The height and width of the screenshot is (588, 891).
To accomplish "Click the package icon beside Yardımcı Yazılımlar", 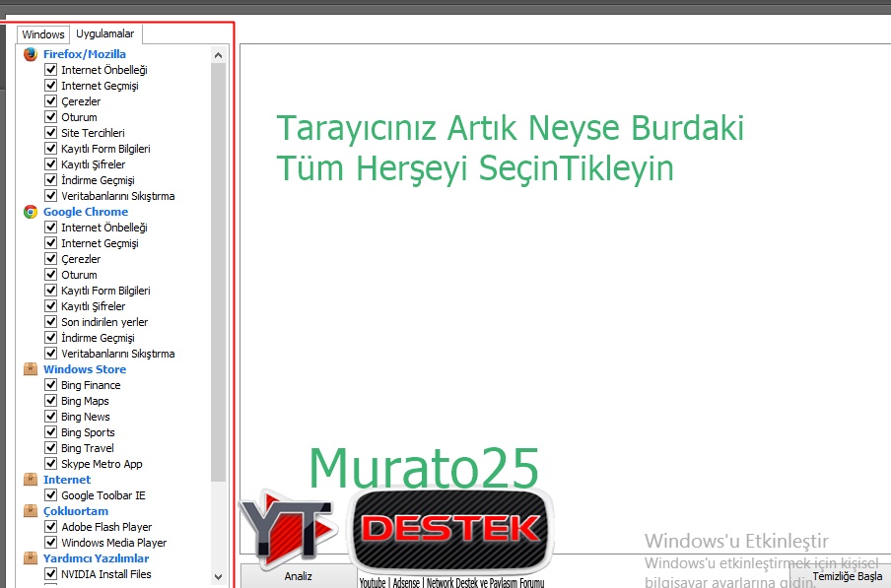I will [31, 558].
